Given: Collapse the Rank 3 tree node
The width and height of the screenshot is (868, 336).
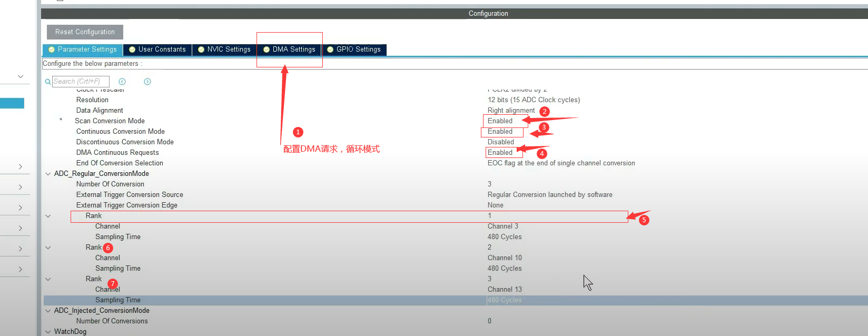Looking at the screenshot, I should coord(48,279).
